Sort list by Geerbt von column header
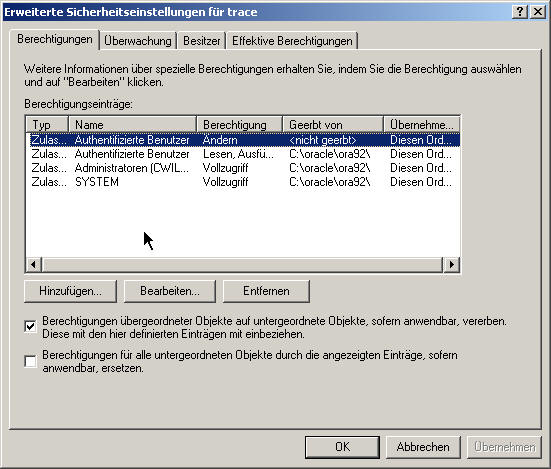551x469 pixels. tap(333, 125)
